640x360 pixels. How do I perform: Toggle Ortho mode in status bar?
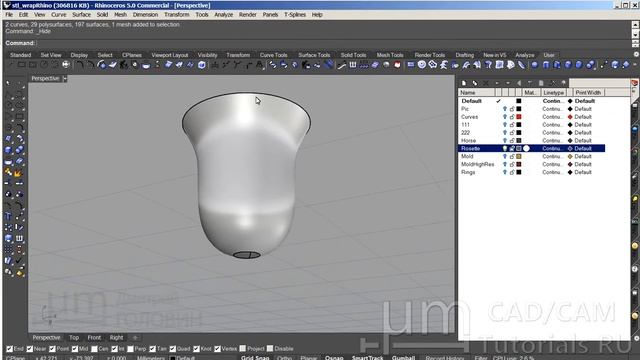(284, 358)
